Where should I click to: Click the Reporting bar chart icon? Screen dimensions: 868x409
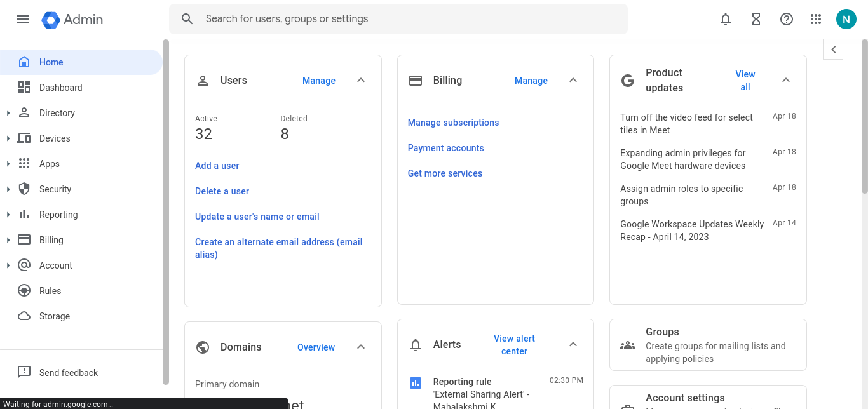point(24,215)
